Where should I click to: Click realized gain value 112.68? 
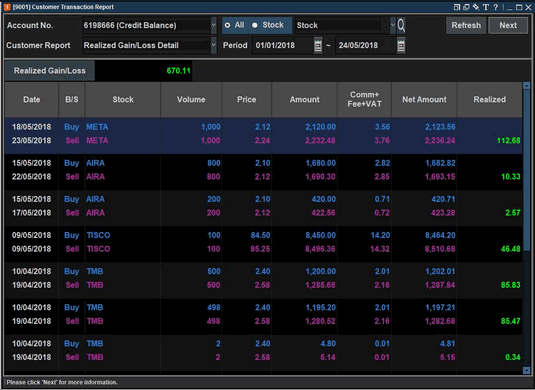tap(508, 141)
